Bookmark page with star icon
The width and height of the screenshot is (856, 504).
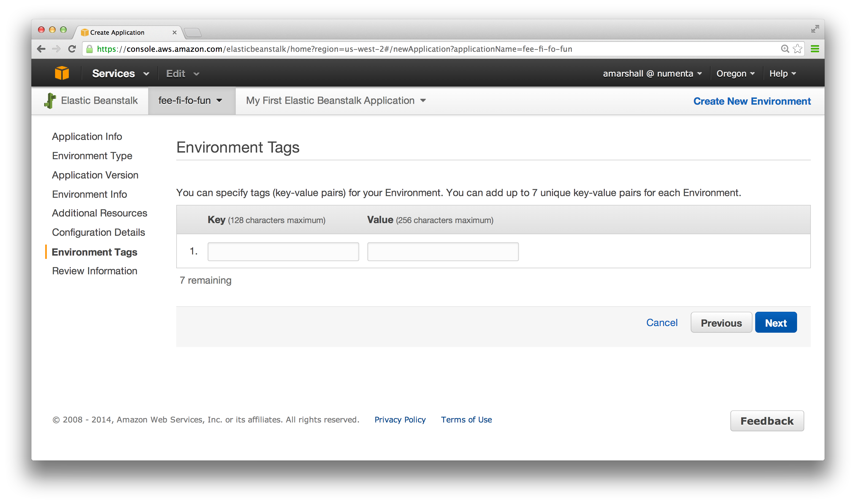797,49
